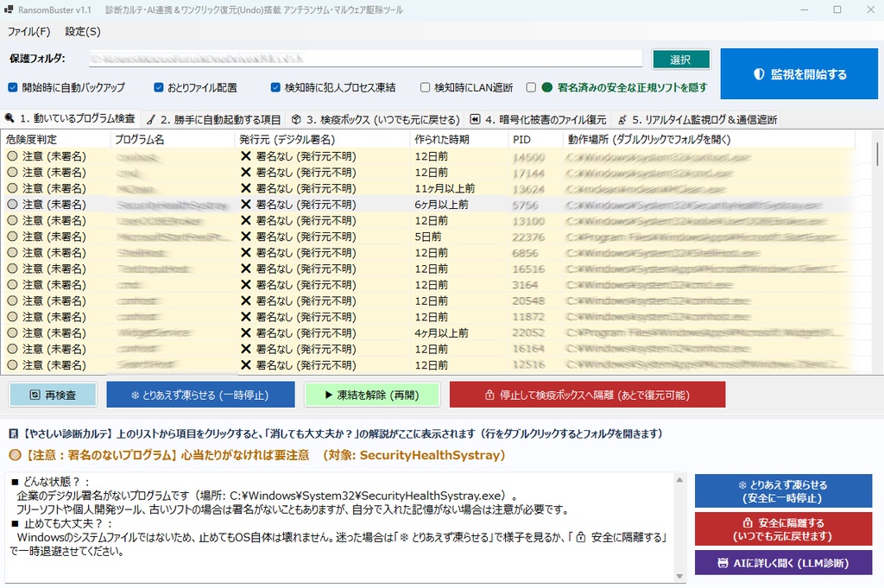Viewport: 884px width, 588px height.
Task: Click the green 選択 button
Action: pos(681,60)
